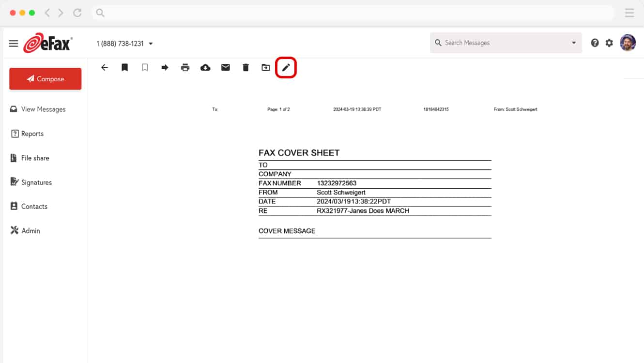Select the Edit pencil tool to annotate fax
Image resolution: width=644 pixels, height=363 pixels.
(x=286, y=67)
